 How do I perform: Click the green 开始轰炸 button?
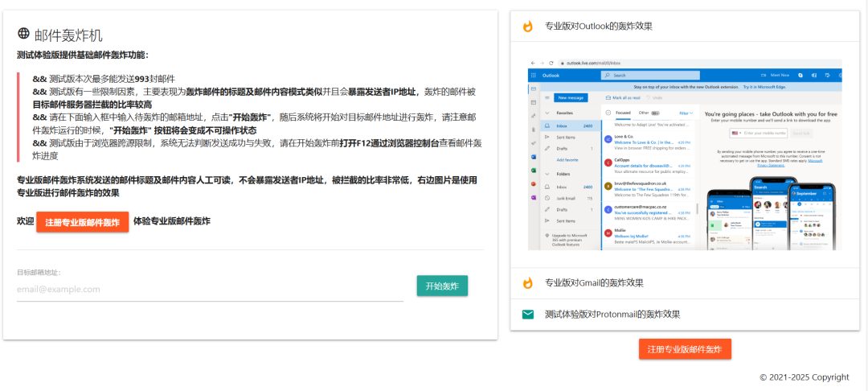[x=442, y=286]
